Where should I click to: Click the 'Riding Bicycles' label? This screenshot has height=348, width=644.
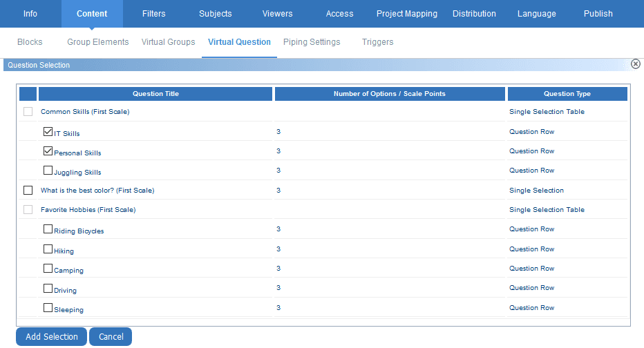pos(79,231)
